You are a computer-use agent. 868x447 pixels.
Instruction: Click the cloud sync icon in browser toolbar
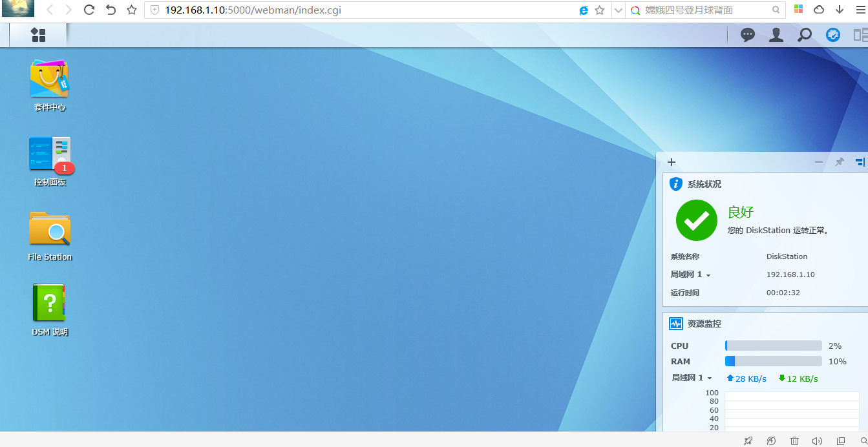pyautogui.click(x=819, y=10)
